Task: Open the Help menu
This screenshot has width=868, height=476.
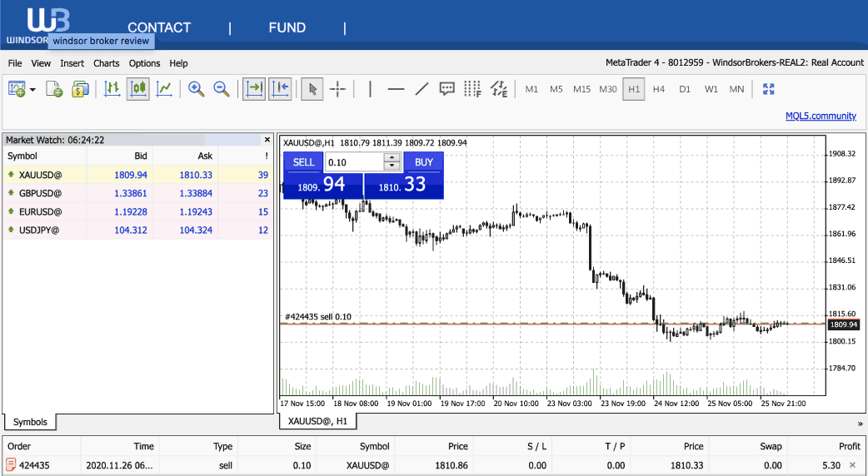Action: point(178,63)
